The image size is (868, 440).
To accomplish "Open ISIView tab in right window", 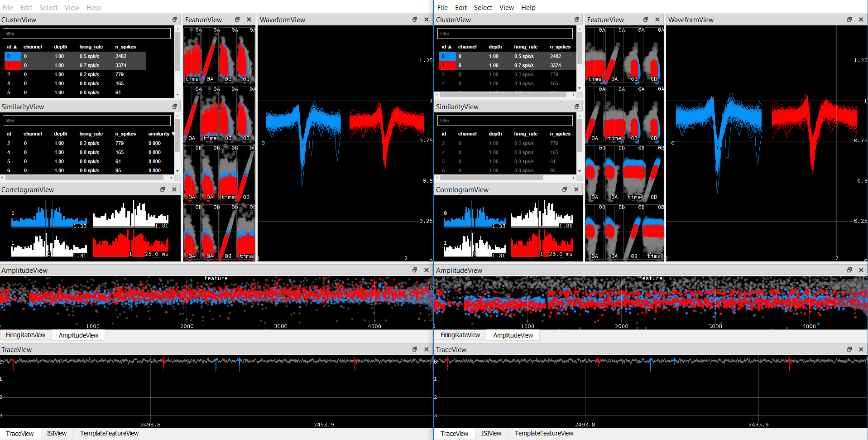I will tap(491, 433).
